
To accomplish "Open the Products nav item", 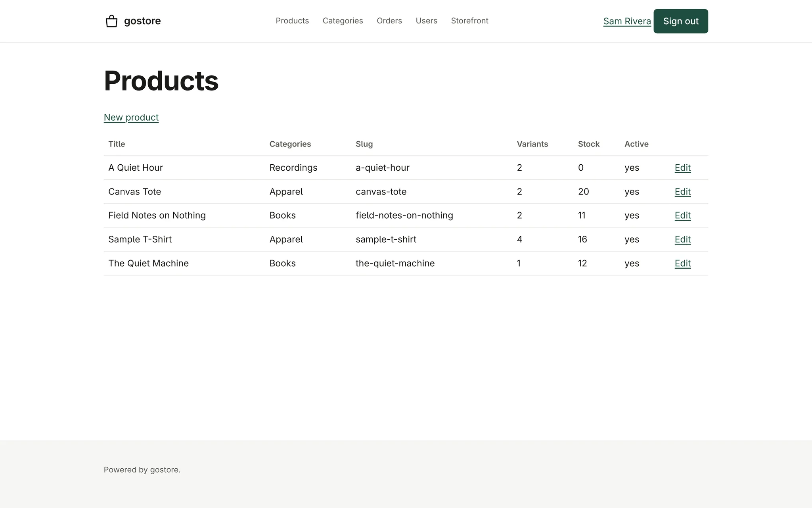I will 292,21.
